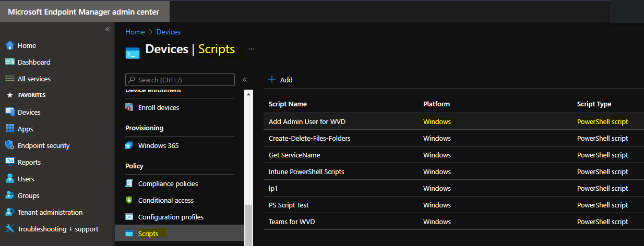Open script Get ServiceName
Image resolution: width=644 pixels, height=246 pixels.
click(294, 155)
